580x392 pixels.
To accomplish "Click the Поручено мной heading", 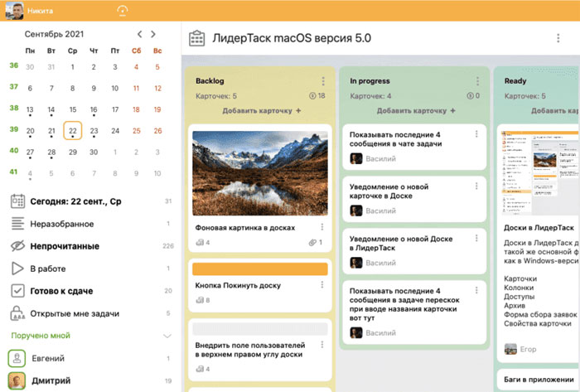I will (x=41, y=336).
